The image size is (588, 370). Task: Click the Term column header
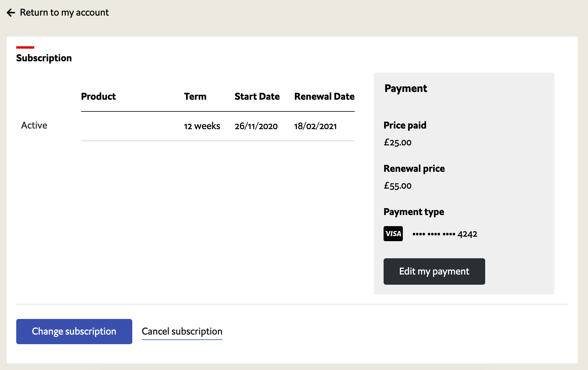195,96
